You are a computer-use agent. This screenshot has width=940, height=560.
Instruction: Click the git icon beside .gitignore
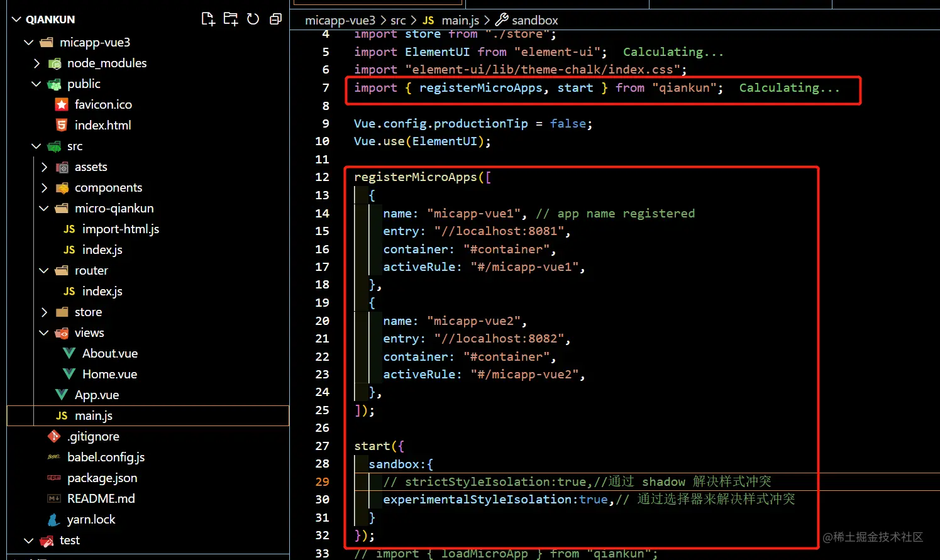pos(54,436)
